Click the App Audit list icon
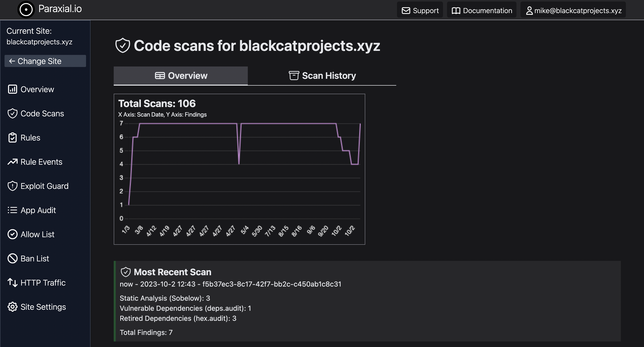The image size is (644, 347). (12, 210)
